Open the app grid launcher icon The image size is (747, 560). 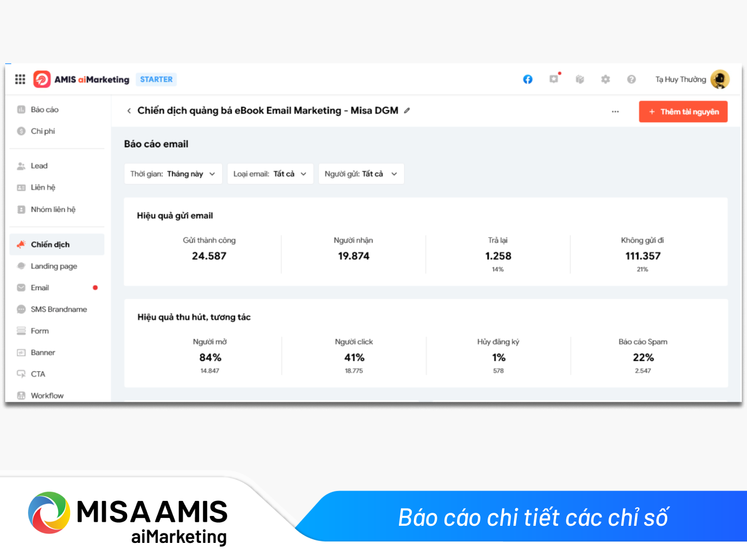click(20, 79)
